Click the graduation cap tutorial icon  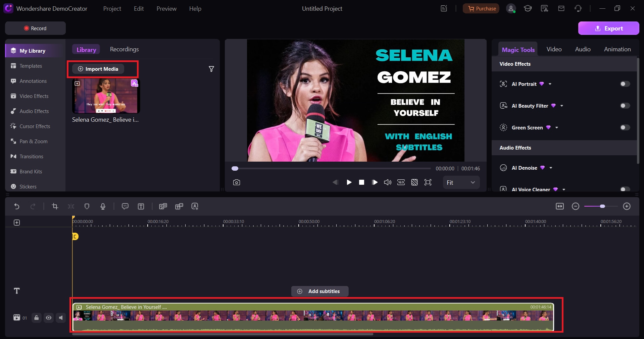coord(528,8)
